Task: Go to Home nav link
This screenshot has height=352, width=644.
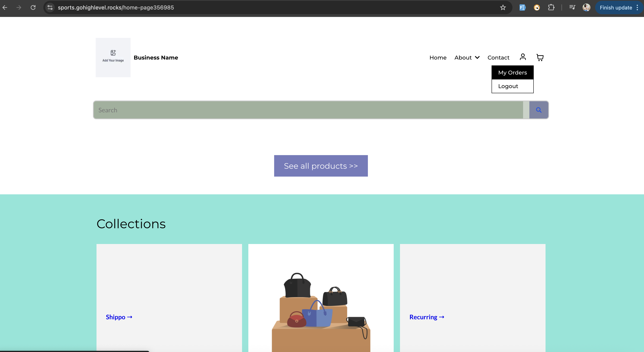Action: (438, 58)
